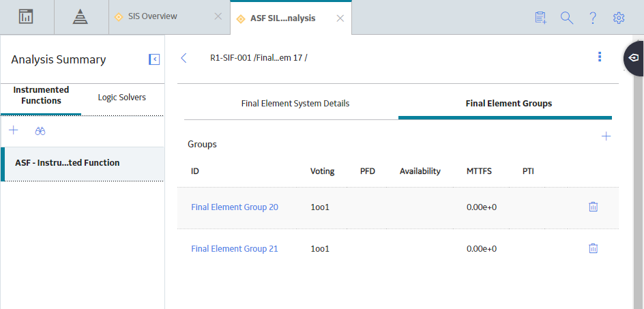
Task: Click the clipboard add icon in top bar
Action: 541,18
